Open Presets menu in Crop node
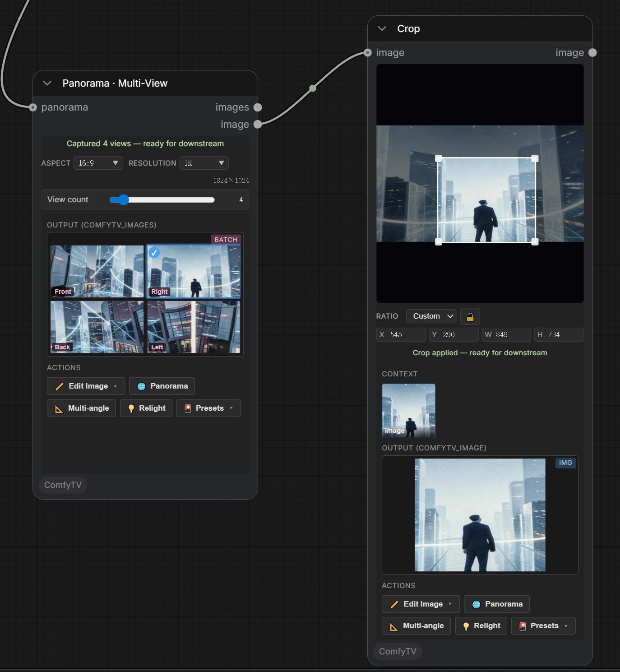 (x=543, y=626)
